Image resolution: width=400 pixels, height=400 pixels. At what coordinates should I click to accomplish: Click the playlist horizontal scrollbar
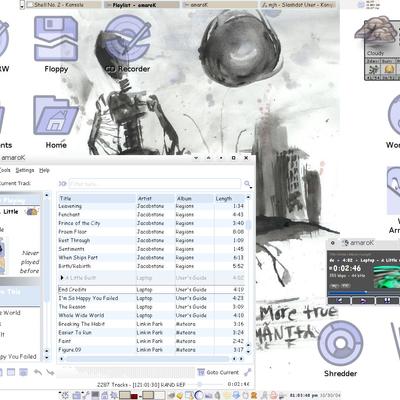tap(147, 359)
